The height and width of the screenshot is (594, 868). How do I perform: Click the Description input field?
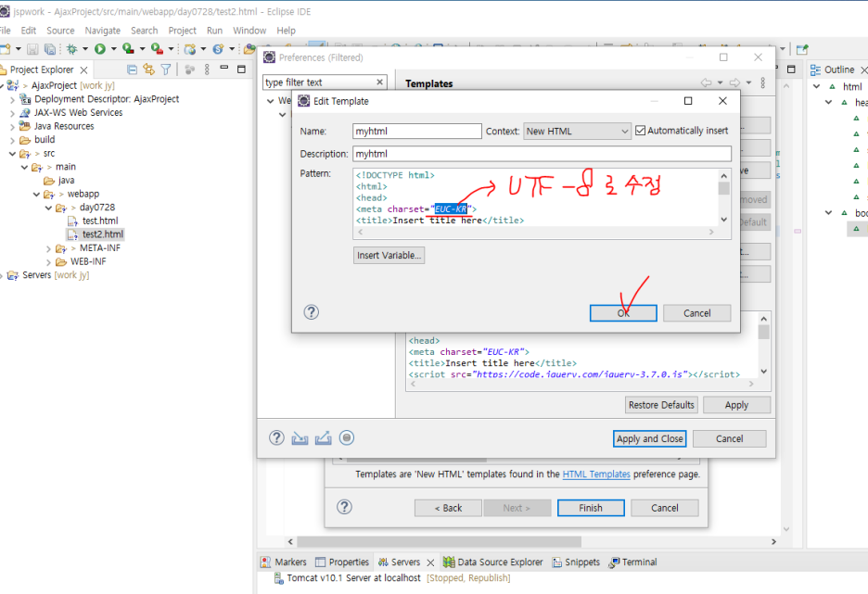(x=542, y=154)
